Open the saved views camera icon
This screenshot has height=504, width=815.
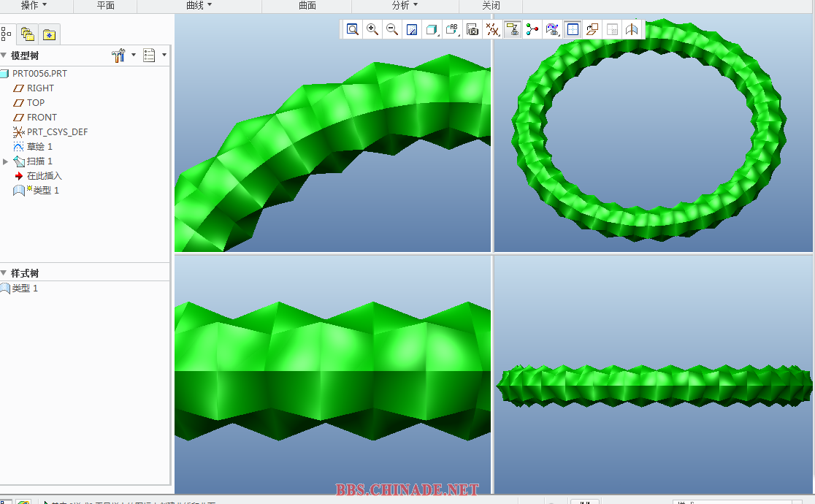pyautogui.click(x=472, y=29)
